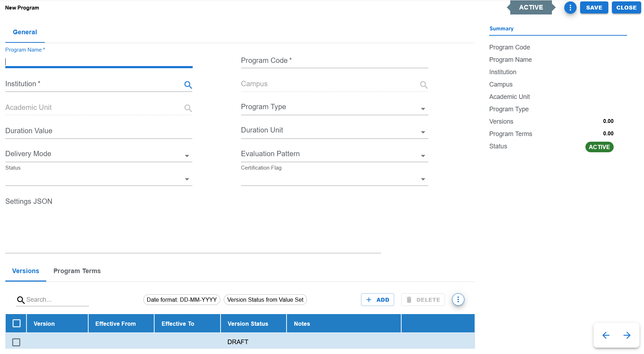Click the Date format DD-MM-YYYY chip
Viewport: 644px width, 354px height.
[x=182, y=300]
